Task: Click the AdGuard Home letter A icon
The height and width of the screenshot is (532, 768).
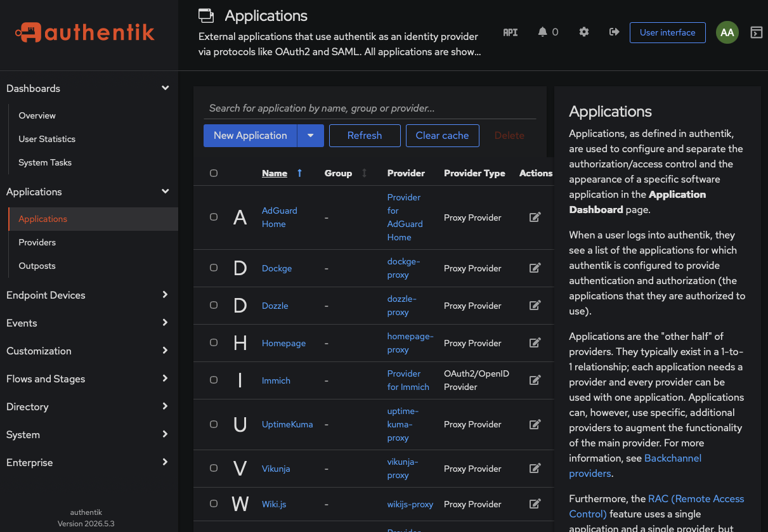Action: click(240, 217)
